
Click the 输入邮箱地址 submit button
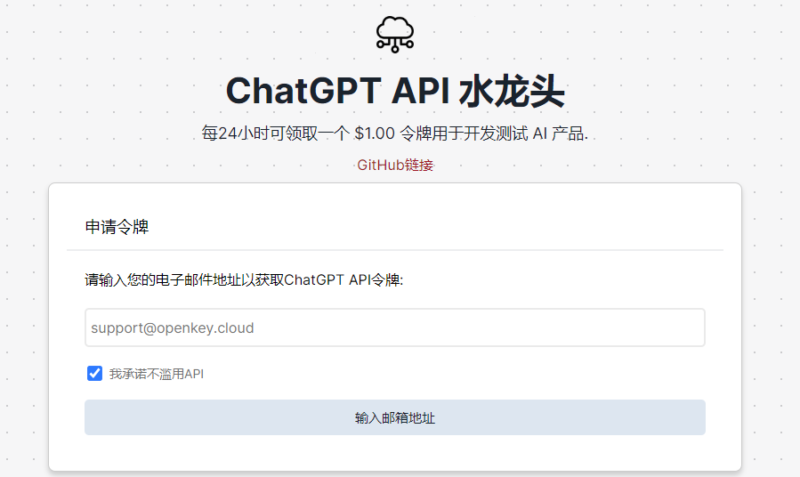tap(395, 418)
